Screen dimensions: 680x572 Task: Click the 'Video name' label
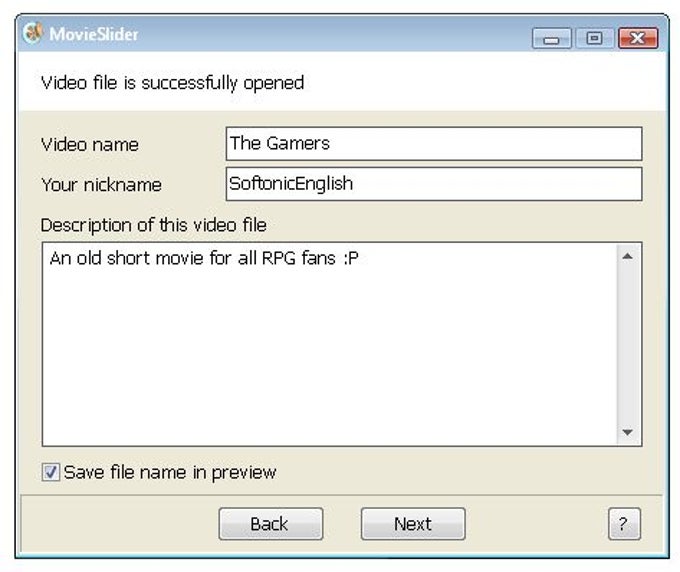tap(90, 144)
